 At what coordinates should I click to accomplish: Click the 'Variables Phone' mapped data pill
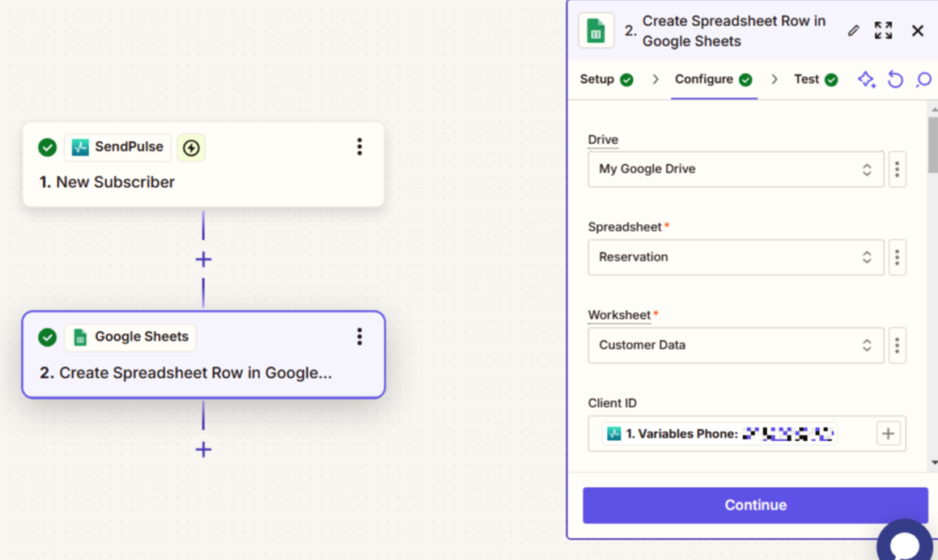click(719, 434)
